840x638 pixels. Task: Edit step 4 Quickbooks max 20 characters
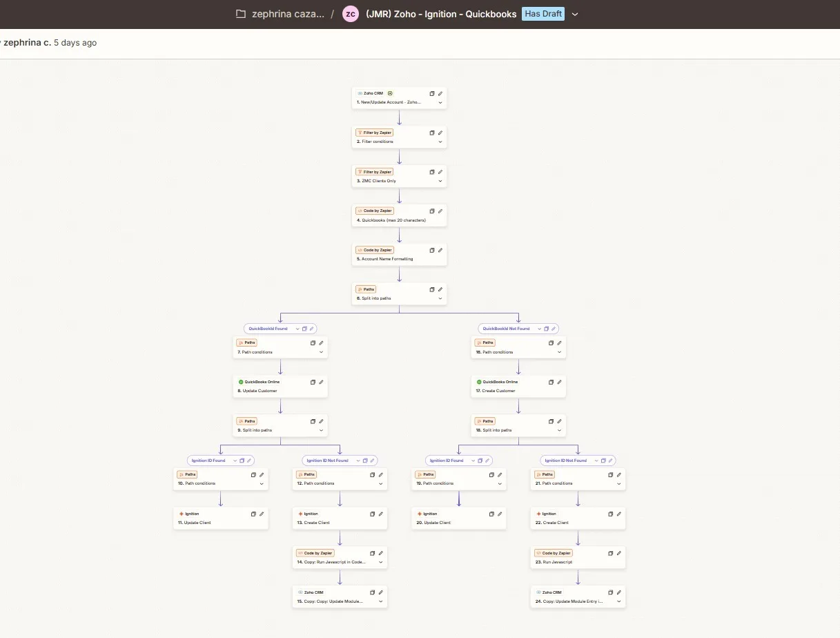point(440,211)
